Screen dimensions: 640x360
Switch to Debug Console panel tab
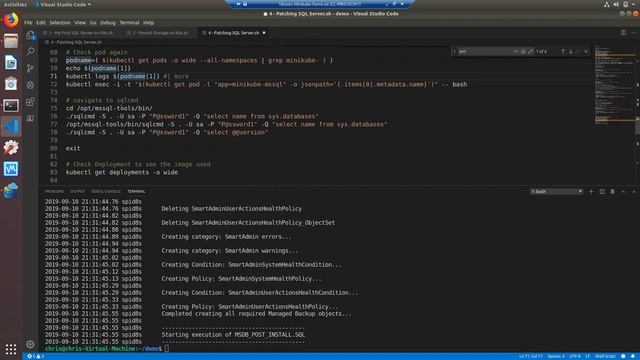tap(106, 191)
